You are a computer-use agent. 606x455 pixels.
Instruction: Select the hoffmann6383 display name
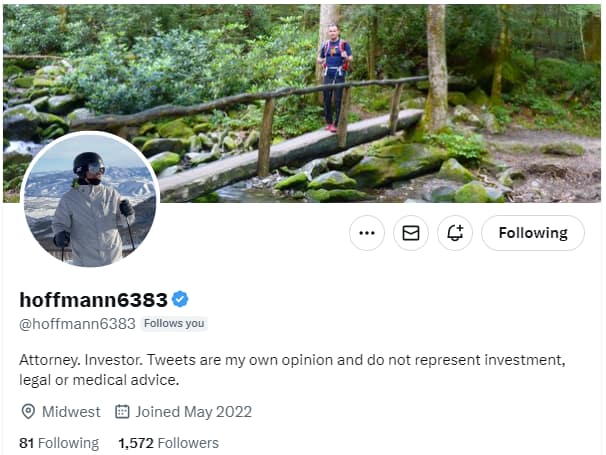click(94, 298)
